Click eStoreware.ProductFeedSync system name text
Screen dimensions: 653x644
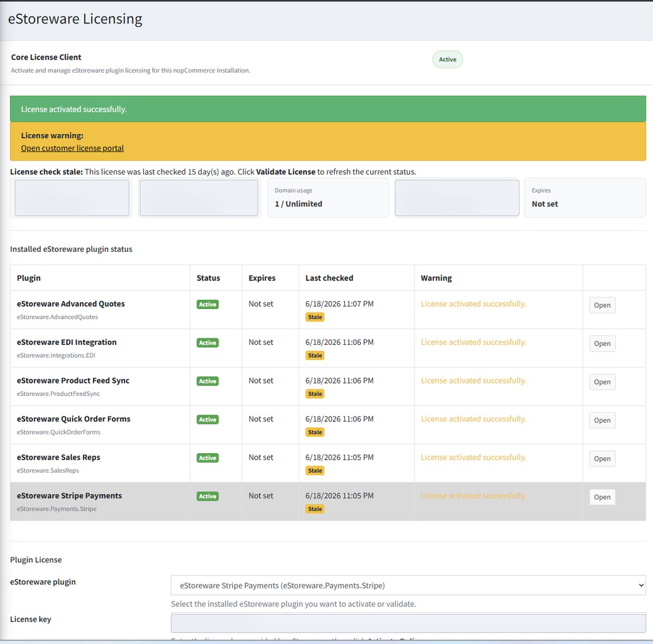[59, 393]
